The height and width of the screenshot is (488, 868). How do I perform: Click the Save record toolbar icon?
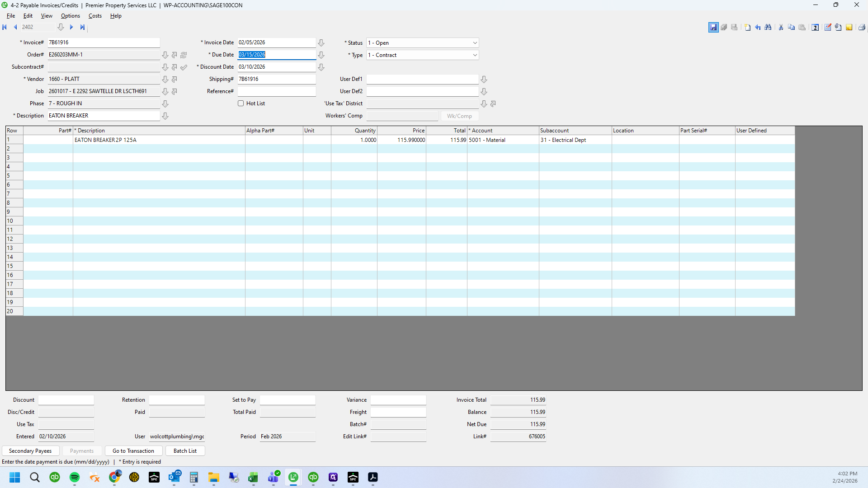pyautogui.click(x=713, y=28)
